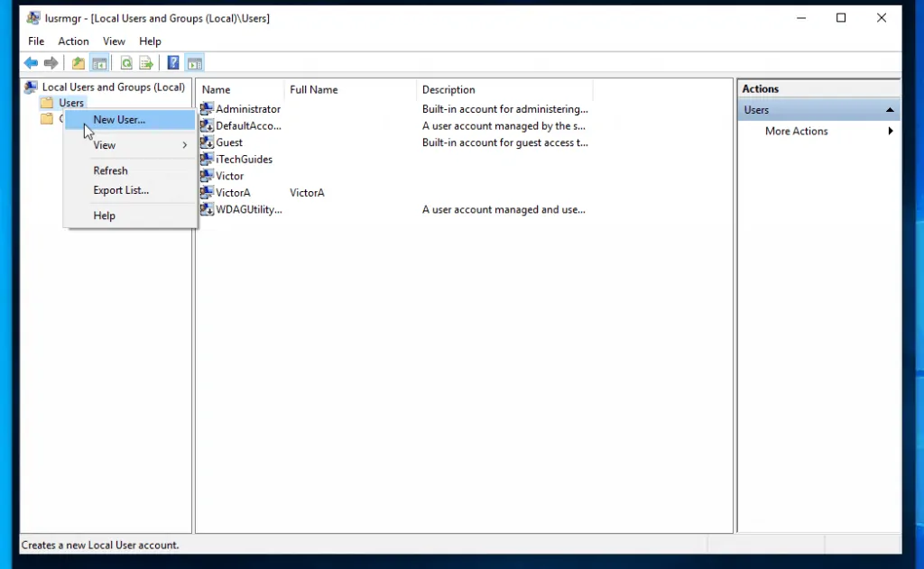
Task: Select the up one level folder icon
Action: 78,62
